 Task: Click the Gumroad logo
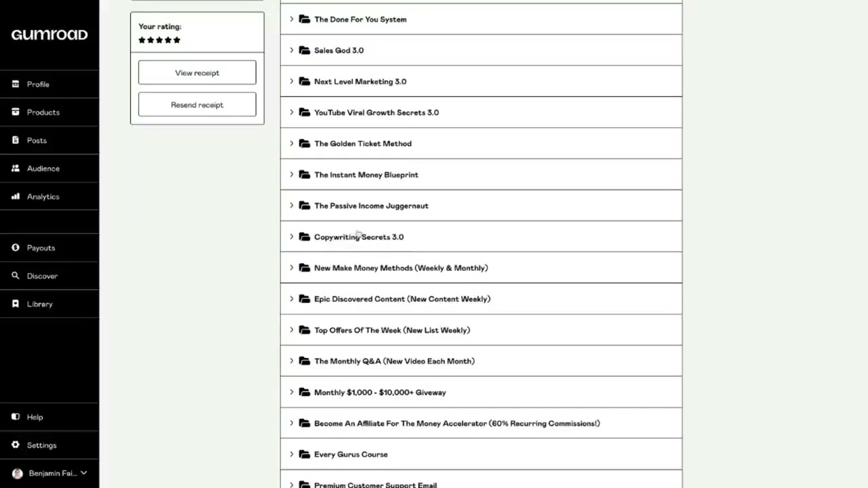(x=50, y=35)
